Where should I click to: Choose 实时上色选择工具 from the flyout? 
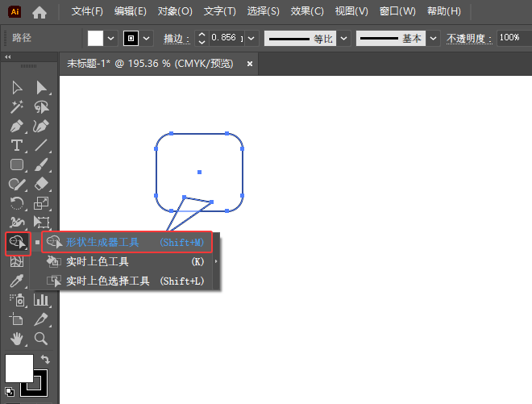pyautogui.click(x=127, y=281)
